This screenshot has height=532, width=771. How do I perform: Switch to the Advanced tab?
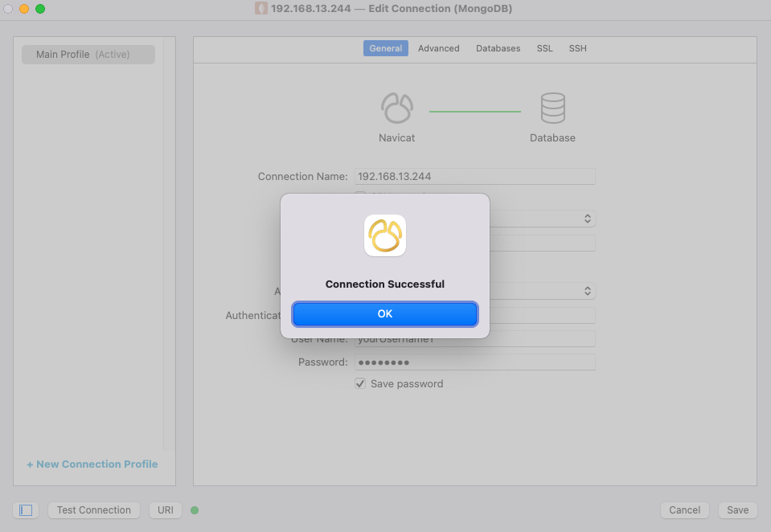point(439,48)
